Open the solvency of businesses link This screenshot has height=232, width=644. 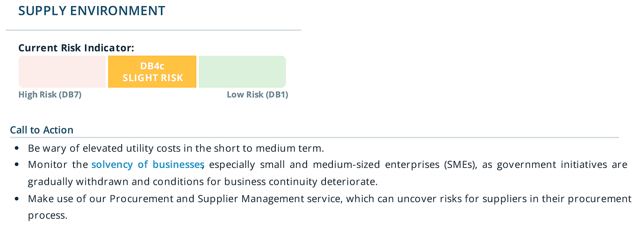[x=148, y=165]
